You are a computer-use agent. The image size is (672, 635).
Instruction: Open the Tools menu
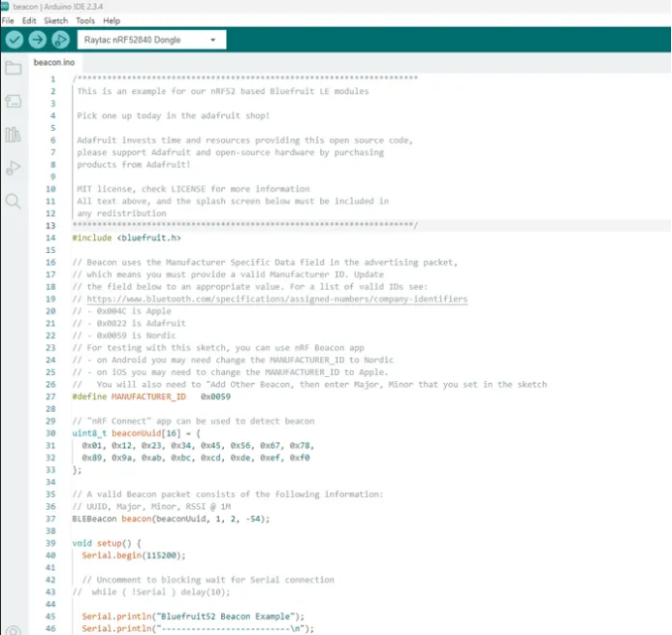[85, 20]
